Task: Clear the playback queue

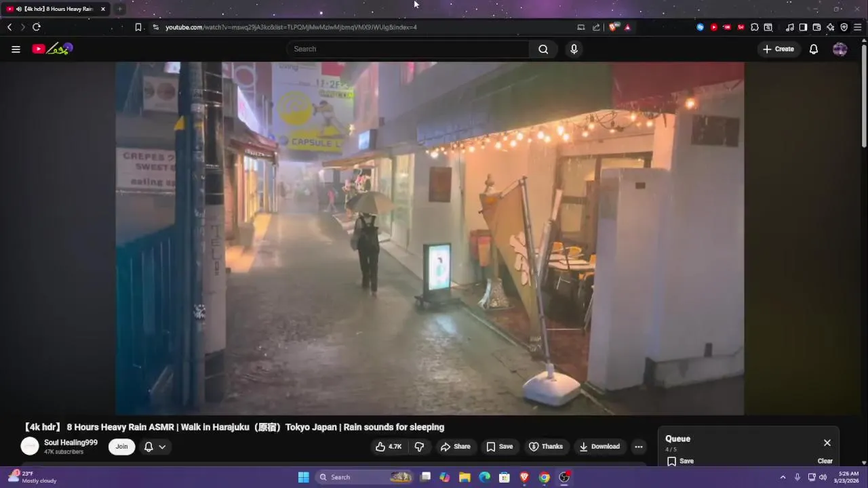Action: tap(825, 461)
